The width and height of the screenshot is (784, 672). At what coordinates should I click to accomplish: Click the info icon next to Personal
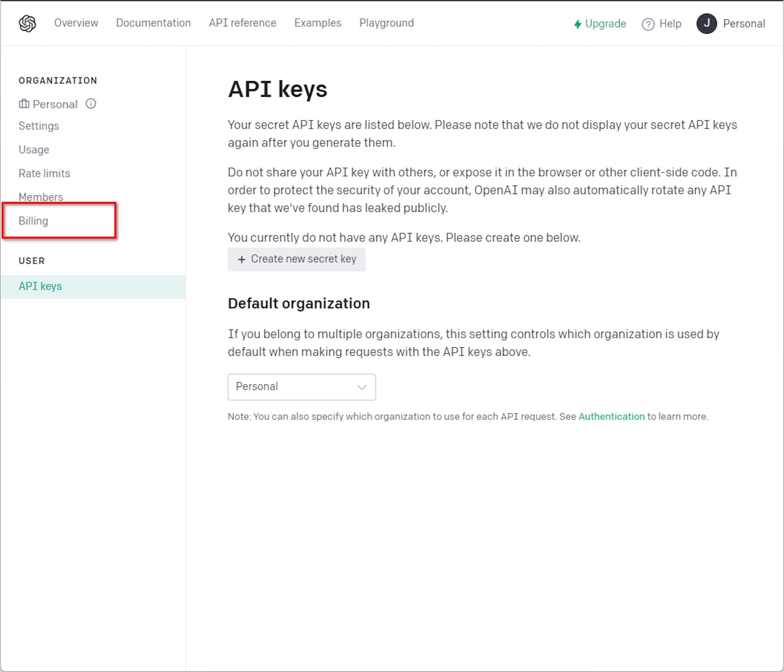click(x=91, y=103)
